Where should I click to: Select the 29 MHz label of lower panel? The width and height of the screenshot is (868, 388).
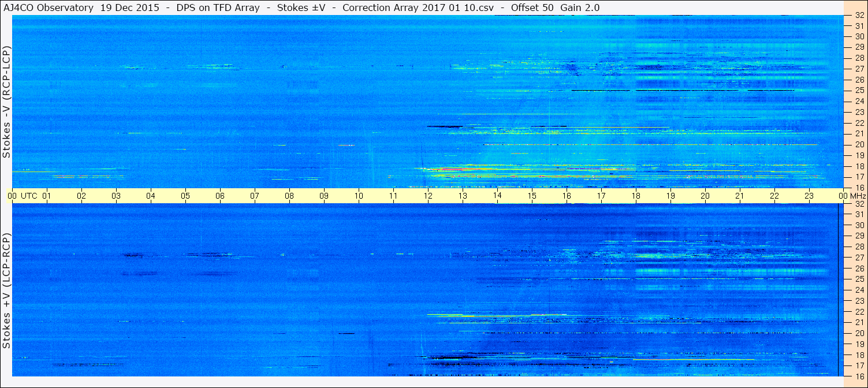859,236
